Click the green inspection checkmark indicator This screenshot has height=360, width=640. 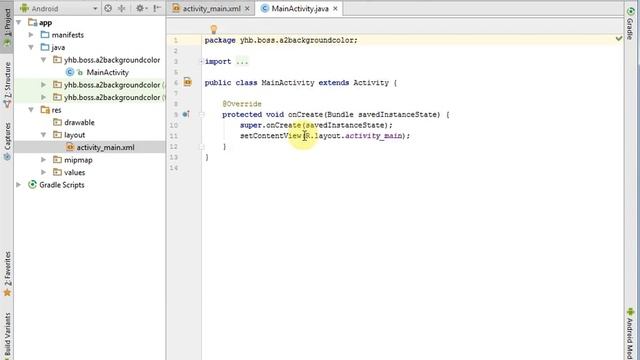tap(619, 38)
